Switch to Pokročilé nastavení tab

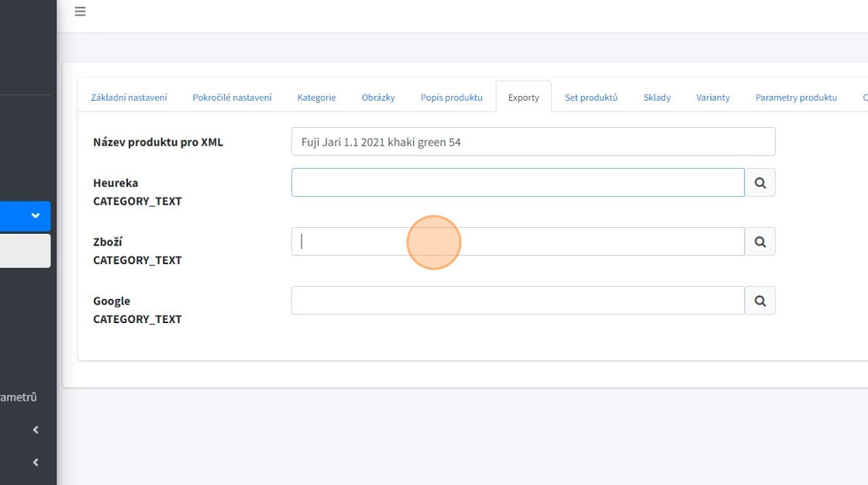pos(232,98)
